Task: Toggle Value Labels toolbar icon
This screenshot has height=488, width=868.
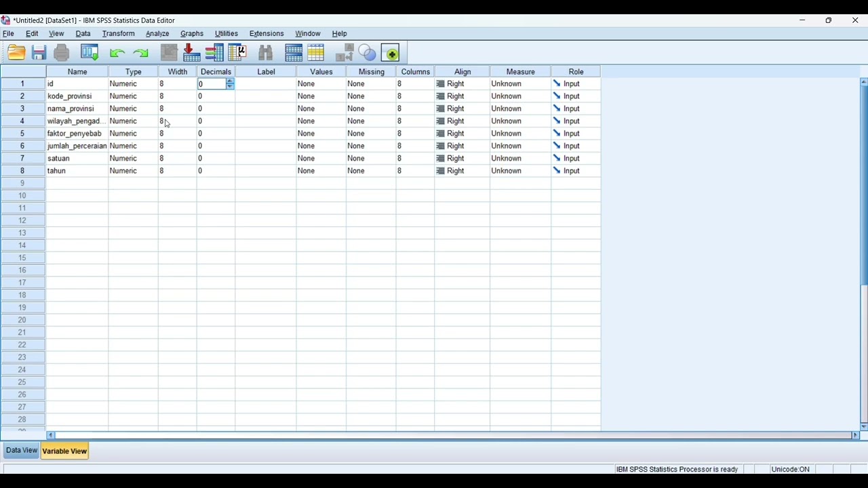Action: point(344,53)
